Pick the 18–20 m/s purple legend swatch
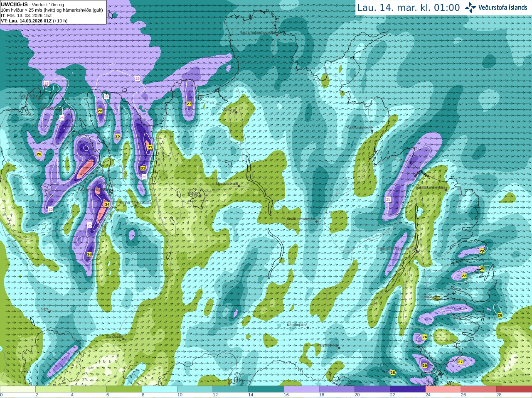Viewport: 532px width, 398px height. [x=337, y=389]
